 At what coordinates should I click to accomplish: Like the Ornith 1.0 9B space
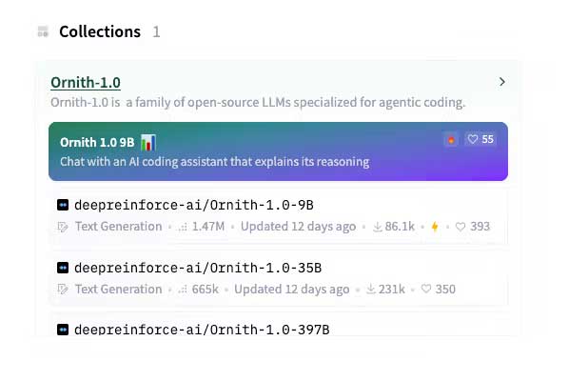click(x=480, y=139)
